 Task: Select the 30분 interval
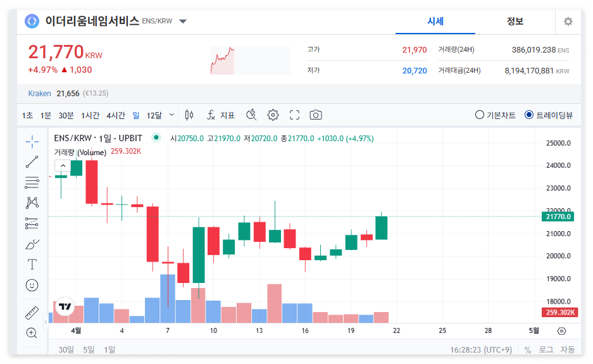66,115
